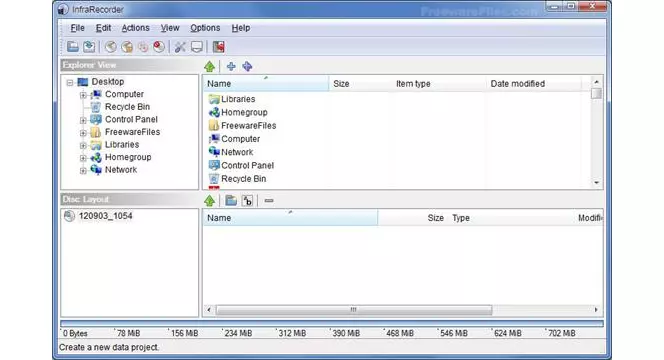This screenshot has width=664, height=360.
Task: Click the rename icon in Disc Layout toolbar
Action: click(247, 201)
